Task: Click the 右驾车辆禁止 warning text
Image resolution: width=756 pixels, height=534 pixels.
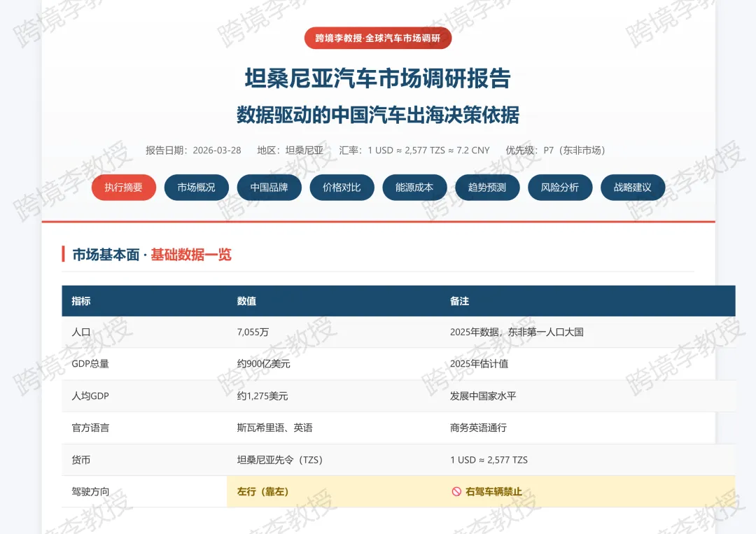Action: coord(493,491)
